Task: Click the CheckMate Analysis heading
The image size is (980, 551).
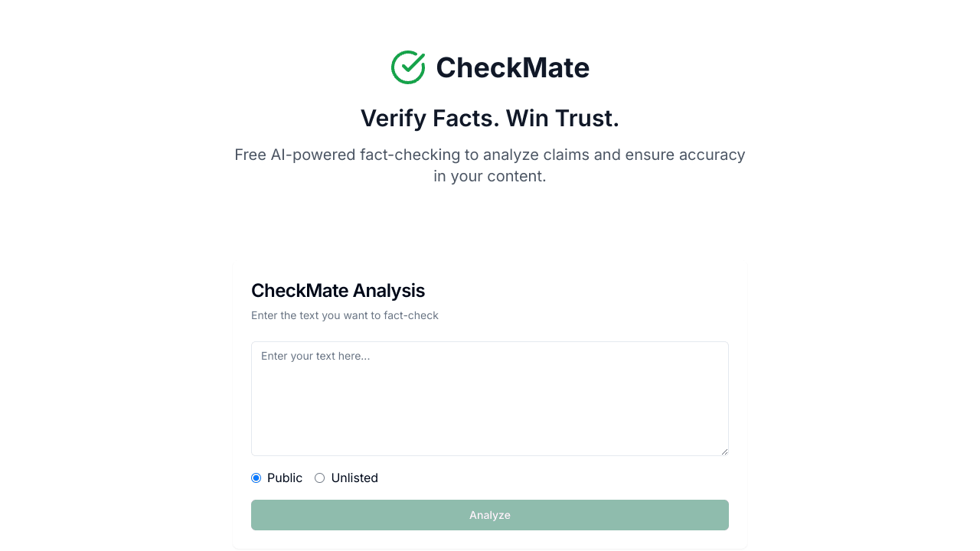Action: 338,291
